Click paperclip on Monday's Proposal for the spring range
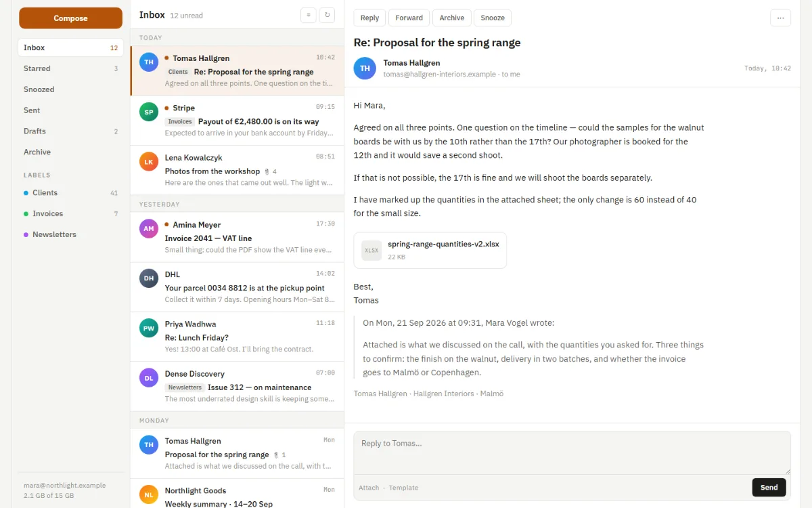812x508 pixels. (276, 455)
